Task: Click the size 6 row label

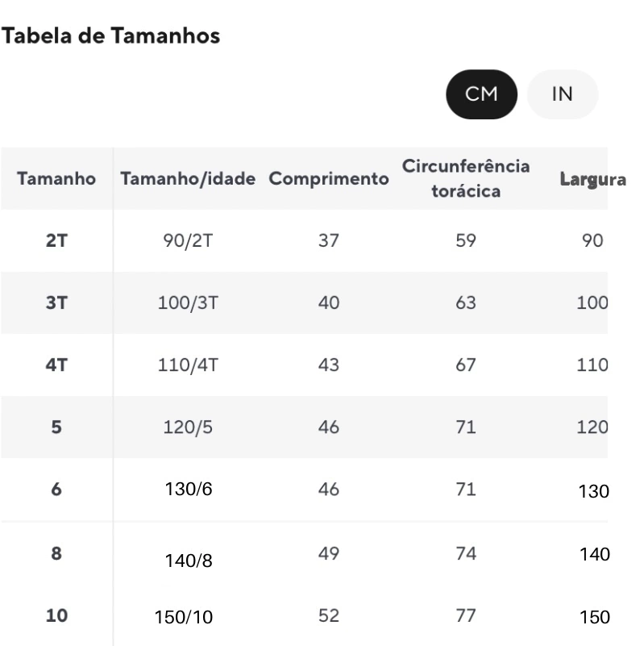Action: click(x=56, y=490)
